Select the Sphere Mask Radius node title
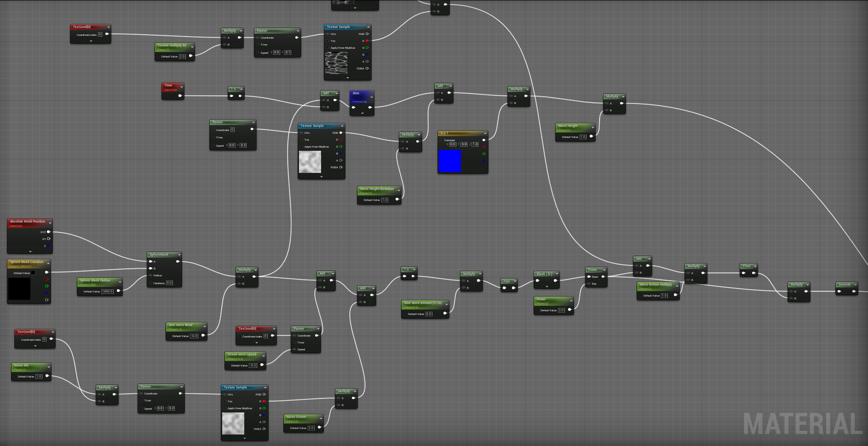The width and height of the screenshot is (868, 446). tap(95, 280)
